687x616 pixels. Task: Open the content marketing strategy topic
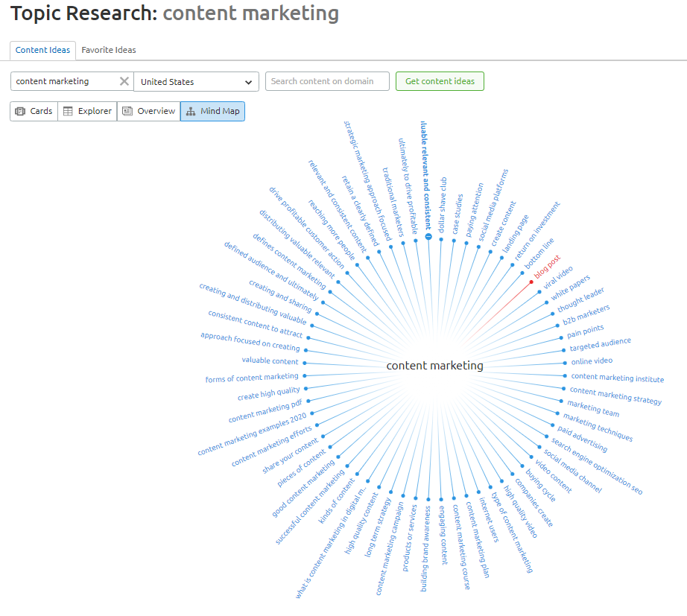[x=615, y=396]
